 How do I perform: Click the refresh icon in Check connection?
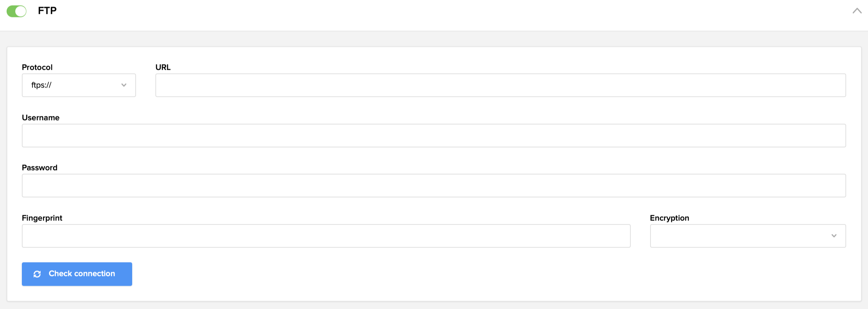tap(37, 274)
